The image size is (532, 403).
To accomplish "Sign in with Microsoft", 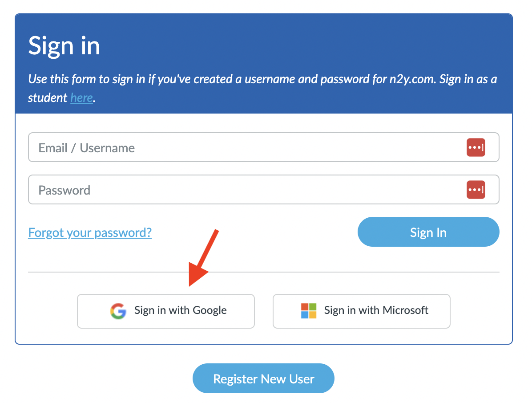I will coord(361,311).
